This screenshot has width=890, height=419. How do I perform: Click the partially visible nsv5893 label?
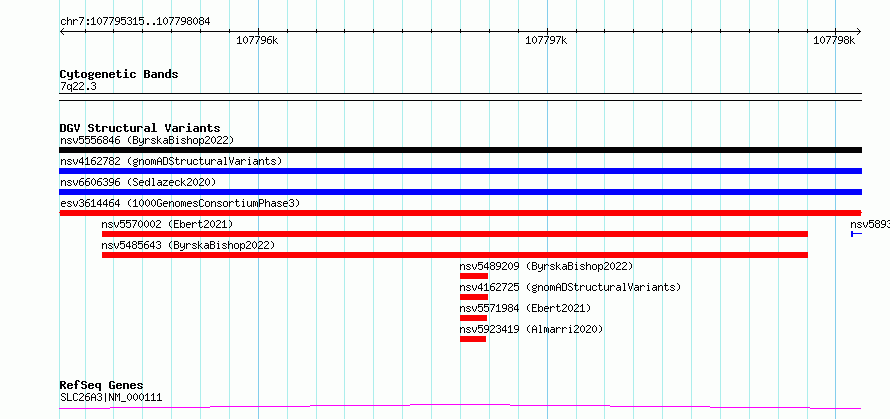point(870,224)
